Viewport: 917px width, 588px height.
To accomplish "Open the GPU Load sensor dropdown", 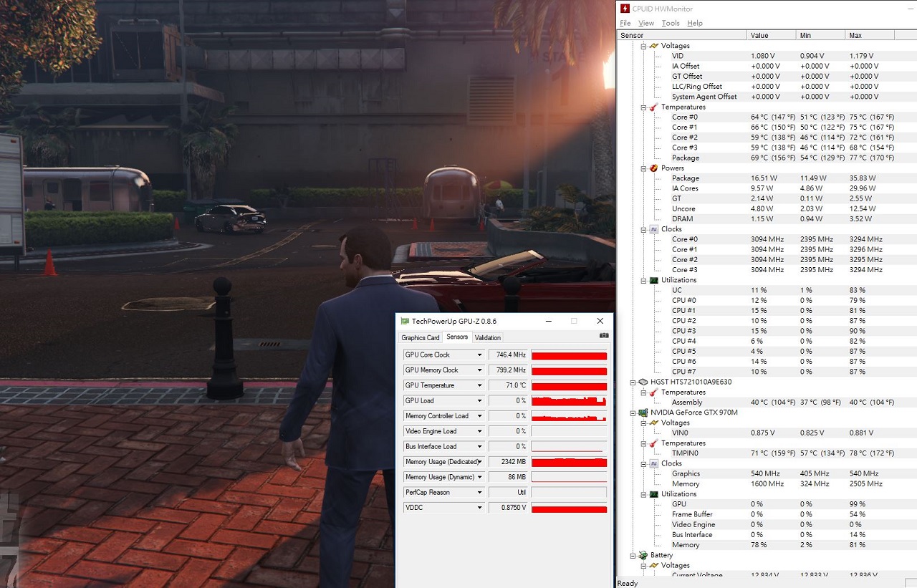I will tap(479, 400).
